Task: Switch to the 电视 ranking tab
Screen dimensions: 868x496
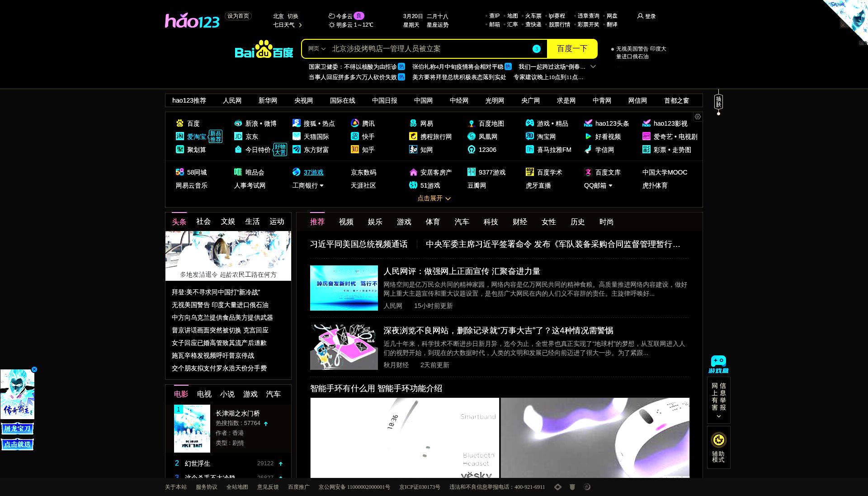Action: point(204,394)
